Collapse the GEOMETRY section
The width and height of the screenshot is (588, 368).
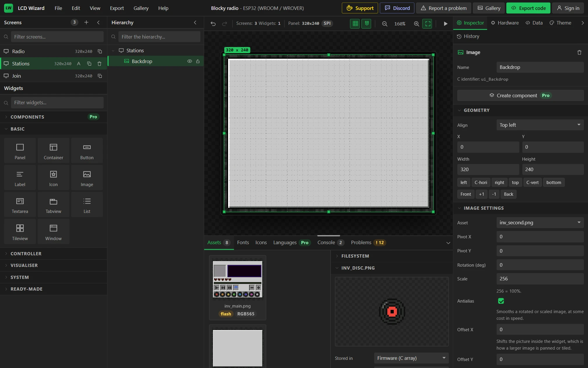tap(520, 110)
